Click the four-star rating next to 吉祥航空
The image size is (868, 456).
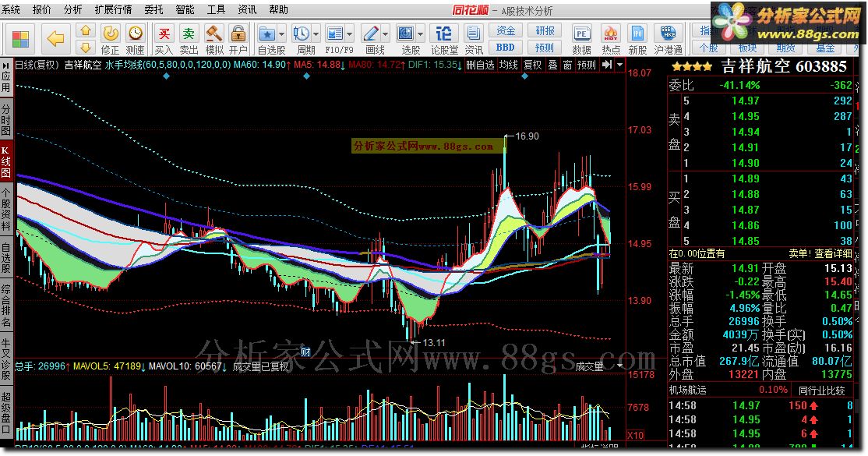click(691, 67)
